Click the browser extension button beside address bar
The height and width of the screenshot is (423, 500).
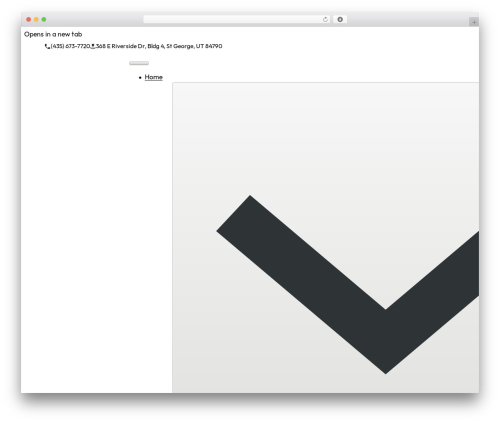(340, 20)
